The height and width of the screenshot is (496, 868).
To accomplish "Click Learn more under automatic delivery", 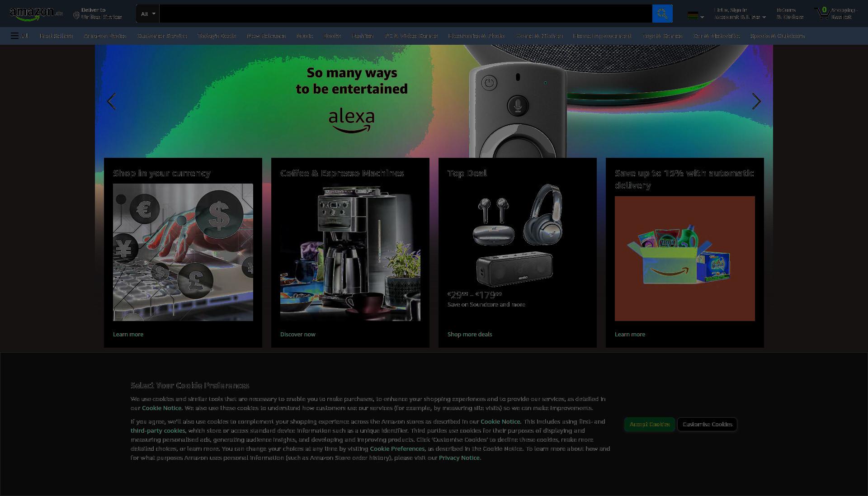I will (x=630, y=335).
